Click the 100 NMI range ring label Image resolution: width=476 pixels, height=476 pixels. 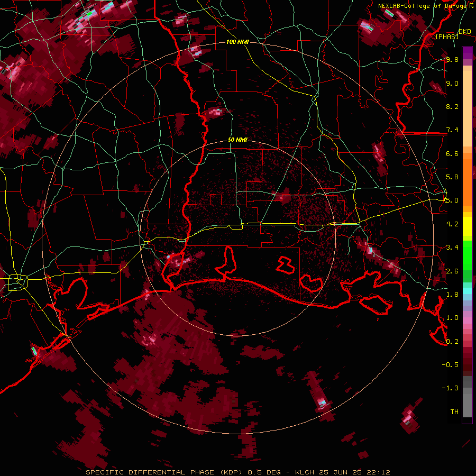(237, 42)
